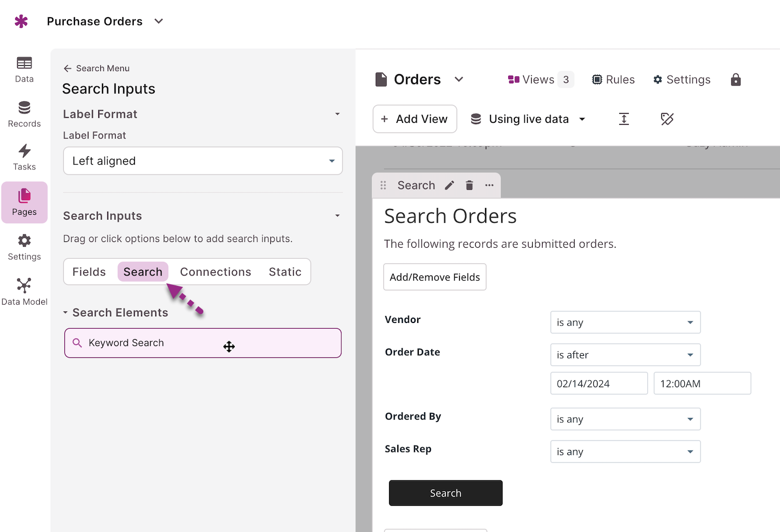This screenshot has height=532, width=780.
Task: Open the Rules panel
Action: pos(613,79)
